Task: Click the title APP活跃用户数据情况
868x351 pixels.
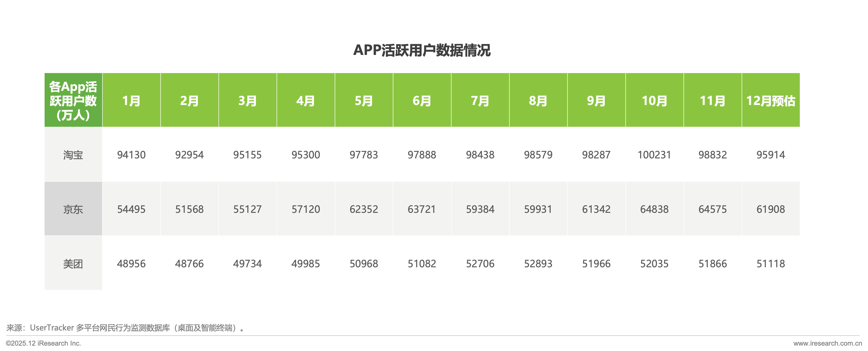Action: click(x=422, y=50)
